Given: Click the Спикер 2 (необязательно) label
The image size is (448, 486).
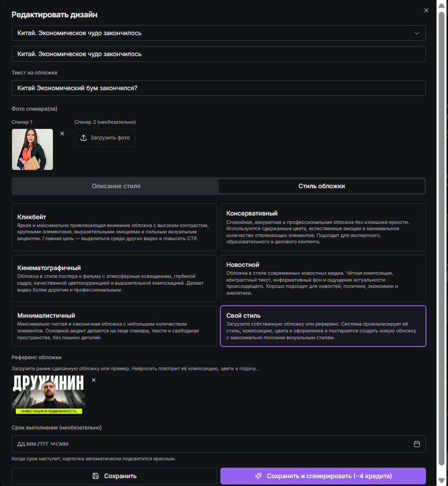Looking at the screenshot, I should pyautogui.click(x=105, y=122).
